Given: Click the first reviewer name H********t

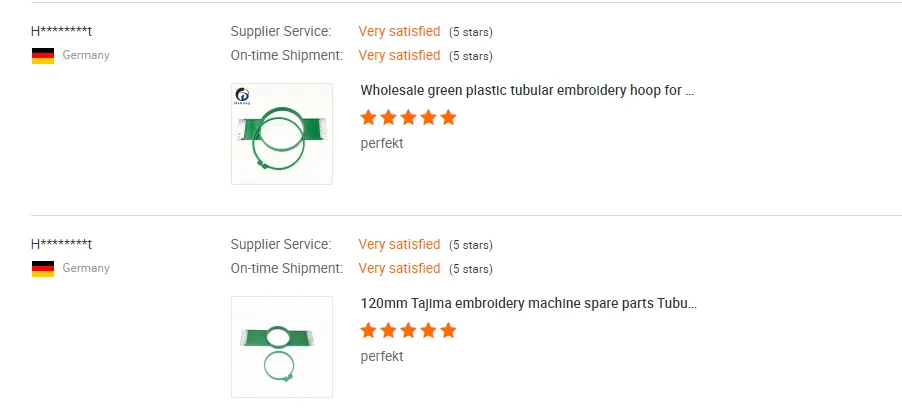Looking at the screenshot, I should coord(62,32).
